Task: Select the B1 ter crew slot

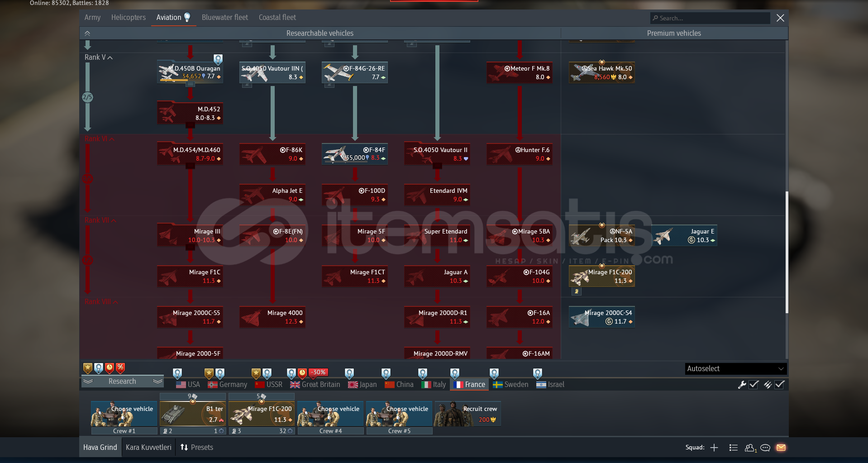Action: click(x=193, y=414)
